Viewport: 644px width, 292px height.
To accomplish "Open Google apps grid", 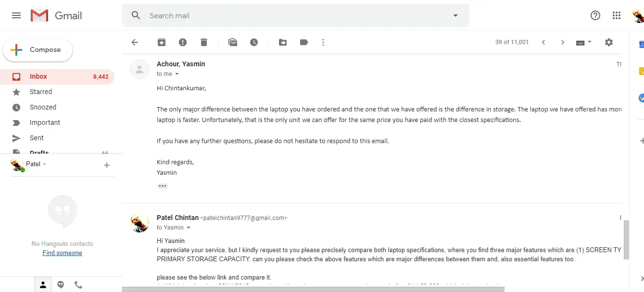I will [617, 15].
